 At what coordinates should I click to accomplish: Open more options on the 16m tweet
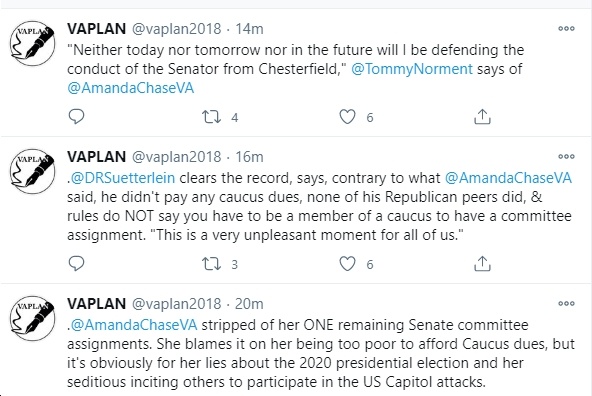pyautogui.click(x=566, y=156)
